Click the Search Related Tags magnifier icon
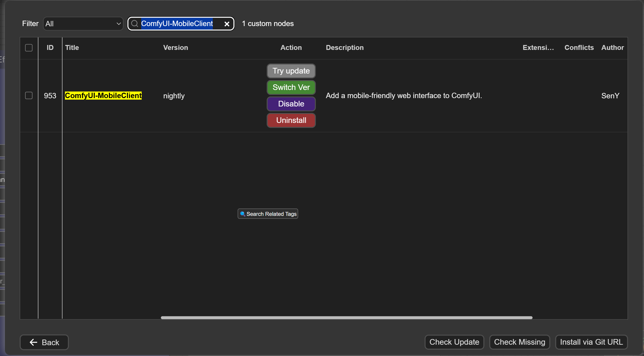 tap(242, 214)
